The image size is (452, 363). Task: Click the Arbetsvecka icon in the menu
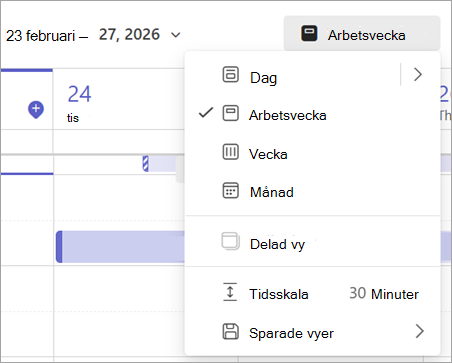[x=230, y=113]
